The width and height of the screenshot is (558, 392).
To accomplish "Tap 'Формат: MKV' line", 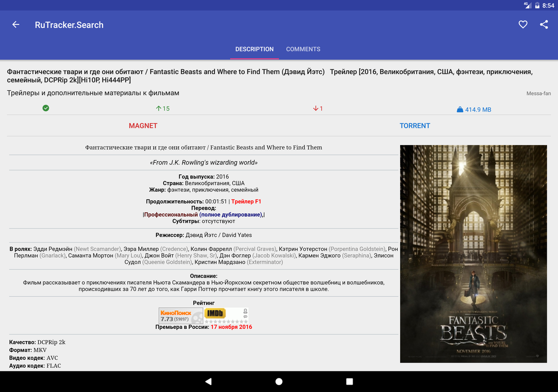I will coord(28,350).
